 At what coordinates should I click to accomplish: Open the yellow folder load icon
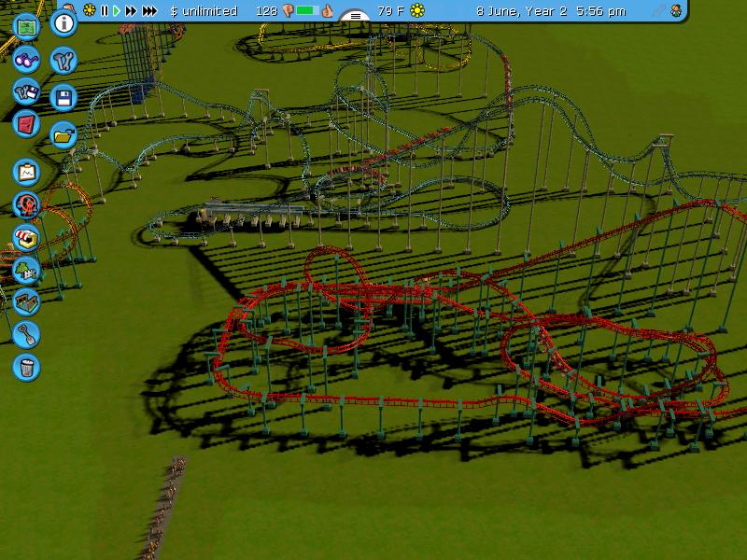(63, 135)
